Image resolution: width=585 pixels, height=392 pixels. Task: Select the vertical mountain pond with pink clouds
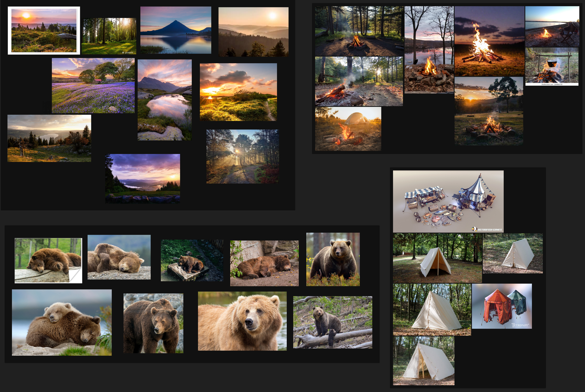[x=164, y=100]
